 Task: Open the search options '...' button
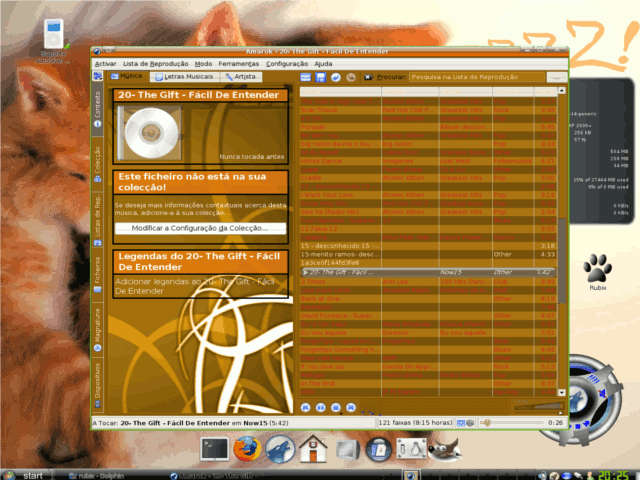556,77
